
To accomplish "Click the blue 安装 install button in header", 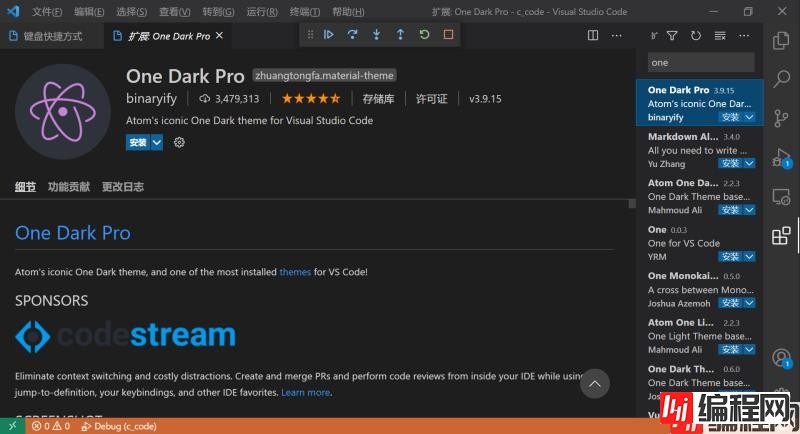I will pyautogui.click(x=137, y=142).
